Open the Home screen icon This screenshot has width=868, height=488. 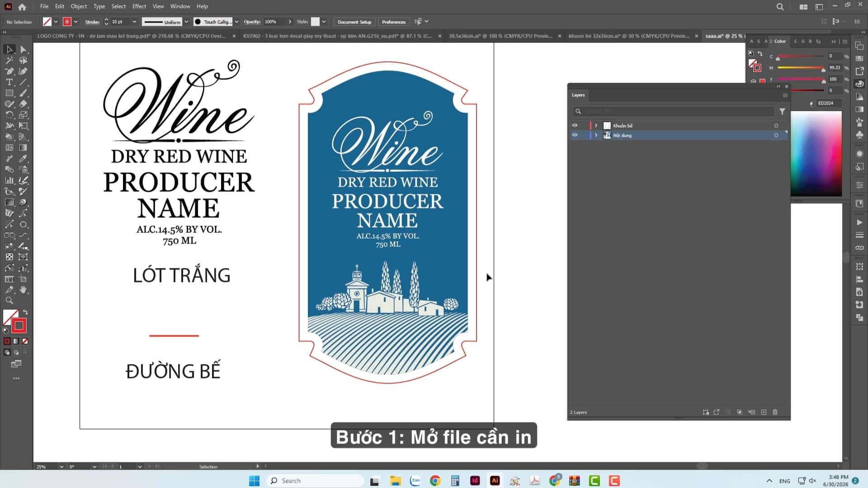(x=22, y=7)
